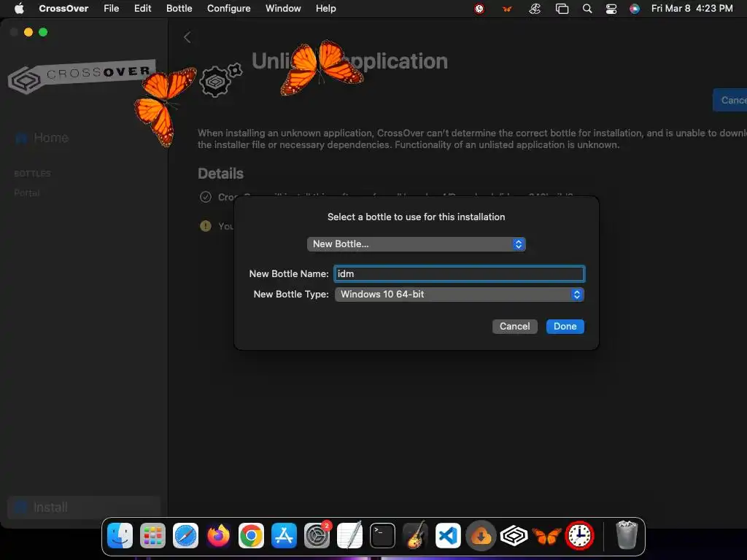Open the New Bottle... dropdown
The width and height of the screenshot is (747, 560).
[416, 244]
